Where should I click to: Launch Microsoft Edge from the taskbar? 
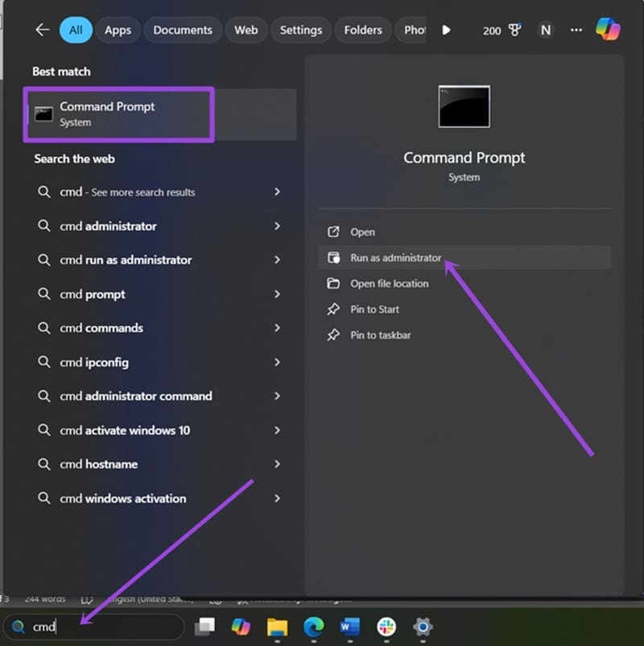click(314, 627)
